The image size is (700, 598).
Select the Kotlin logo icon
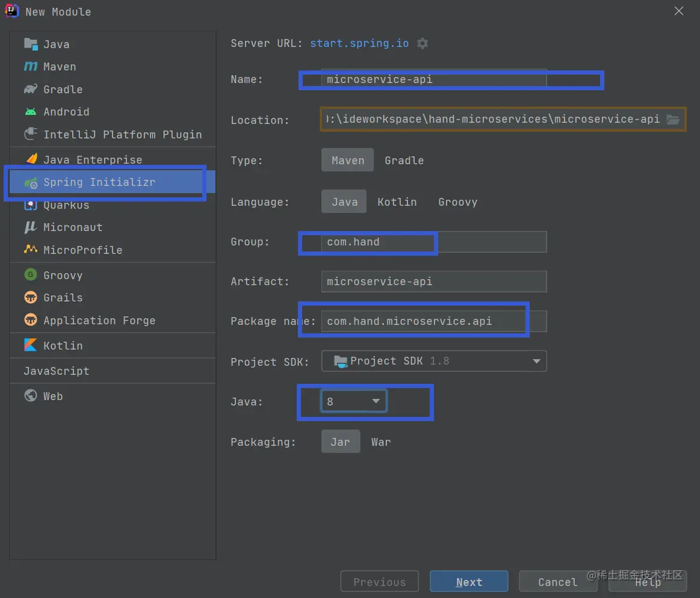click(x=30, y=345)
